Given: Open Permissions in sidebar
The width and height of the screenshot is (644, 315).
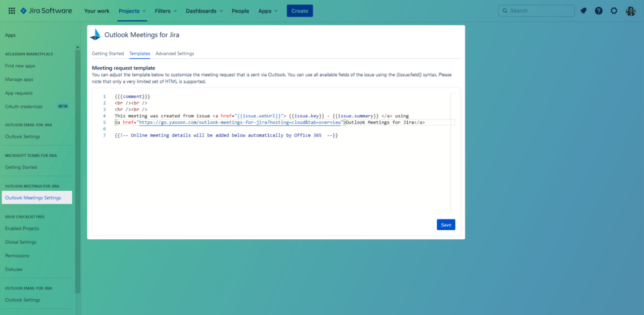Looking at the screenshot, I should click(18, 256).
